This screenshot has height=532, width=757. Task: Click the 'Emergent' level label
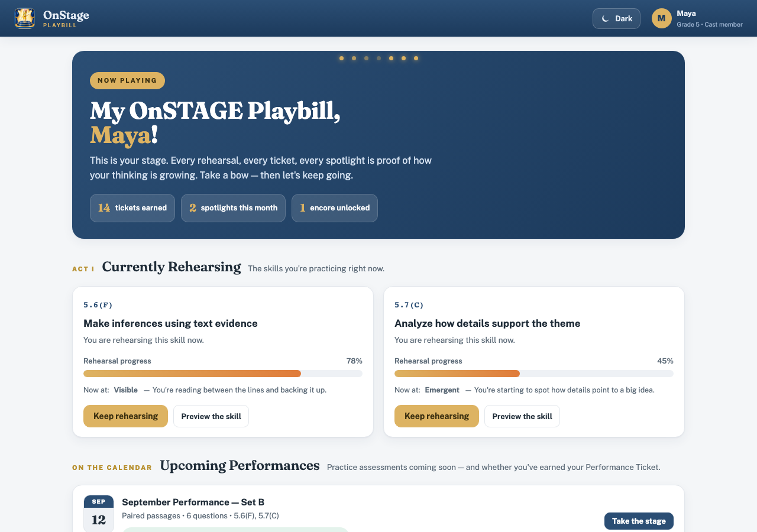pyautogui.click(x=442, y=390)
